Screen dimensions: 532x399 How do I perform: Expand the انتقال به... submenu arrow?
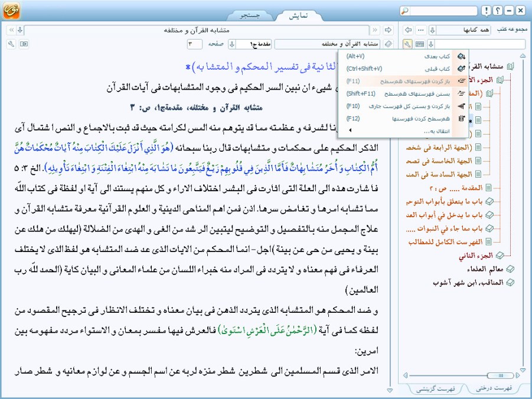pyautogui.click(x=350, y=130)
